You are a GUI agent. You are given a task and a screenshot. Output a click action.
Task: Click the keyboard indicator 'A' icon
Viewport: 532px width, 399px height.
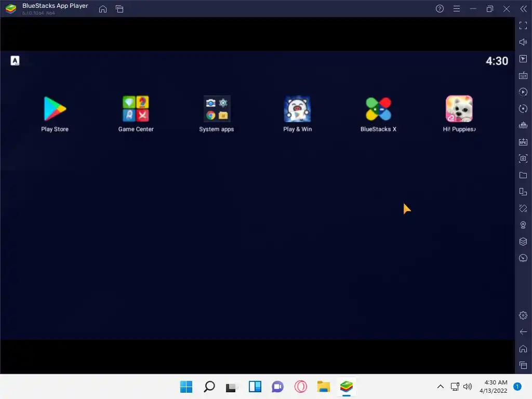pos(15,61)
